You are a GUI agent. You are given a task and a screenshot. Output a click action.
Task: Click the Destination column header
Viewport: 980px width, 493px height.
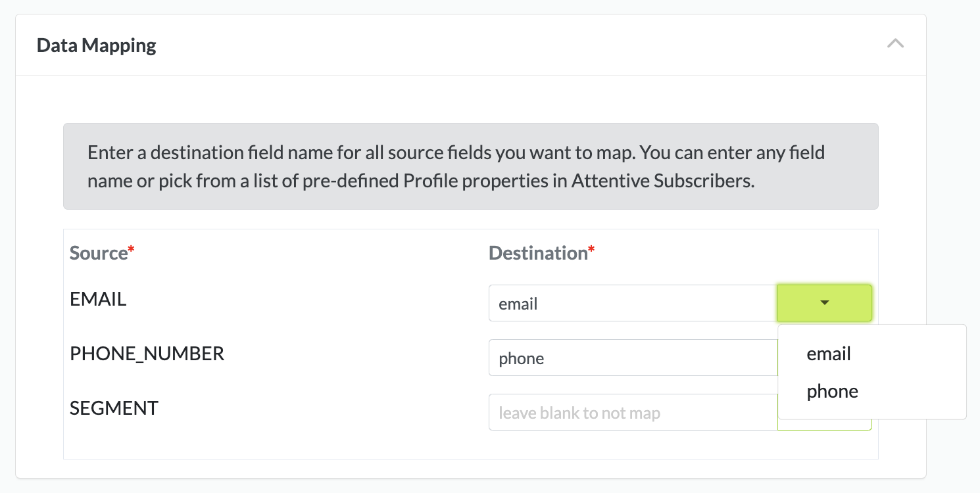click(537, 253)
